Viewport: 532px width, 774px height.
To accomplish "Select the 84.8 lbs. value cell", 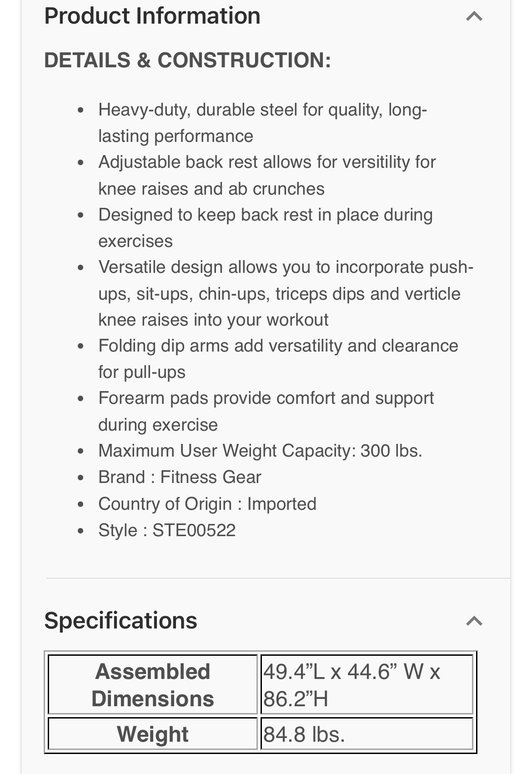I will (x=366, y=734).
